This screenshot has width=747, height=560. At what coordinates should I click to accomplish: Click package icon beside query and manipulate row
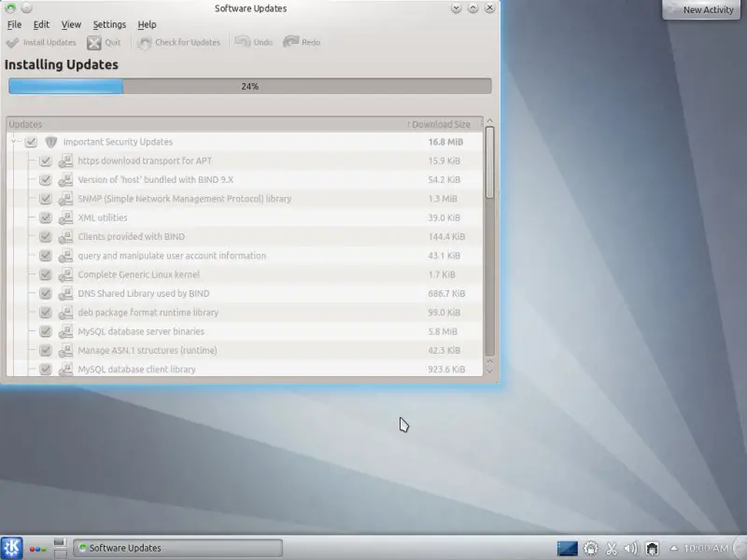(65, 256)
